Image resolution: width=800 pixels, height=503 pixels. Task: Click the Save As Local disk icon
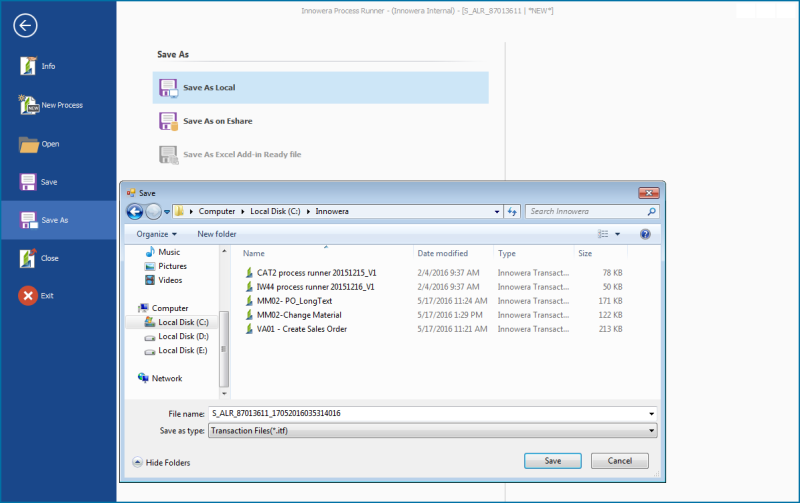(x=168, y=88)
